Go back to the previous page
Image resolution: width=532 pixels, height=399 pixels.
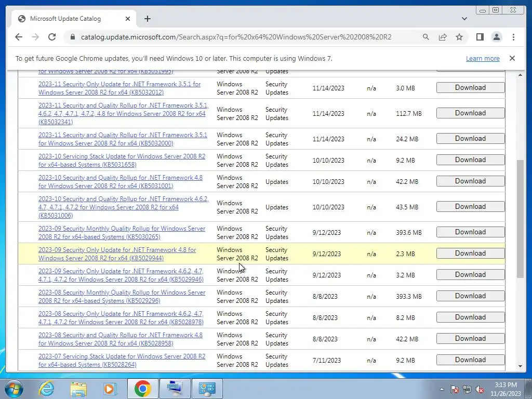click(x=19, y=37)
